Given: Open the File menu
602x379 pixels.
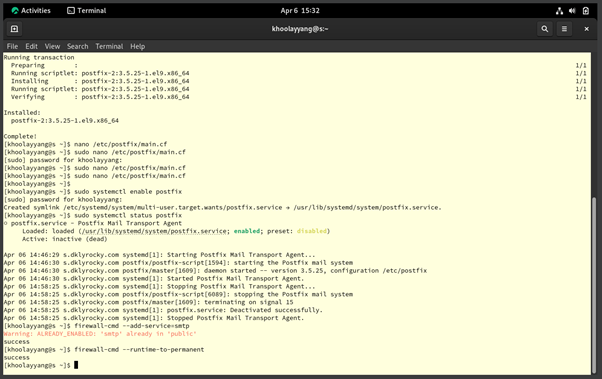Looking at the screenshot, I should click(12, 46).
